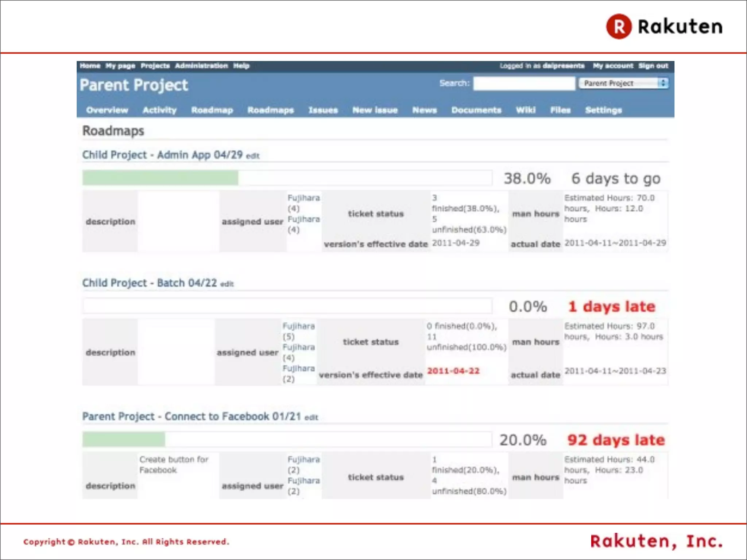Edit the Batch 04/22 version

pos(227,284)
